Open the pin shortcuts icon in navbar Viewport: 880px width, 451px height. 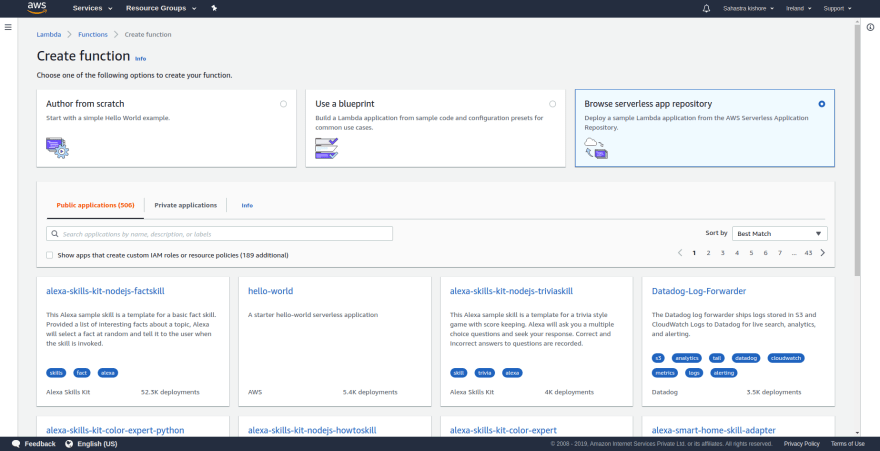pyautogui.click(x=214, y=8)
